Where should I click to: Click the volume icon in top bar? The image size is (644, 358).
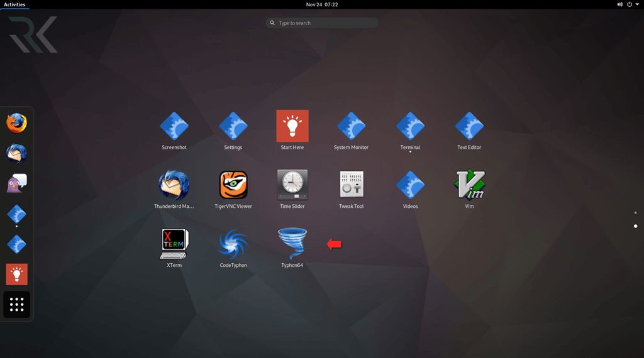[x=619, y=4]
